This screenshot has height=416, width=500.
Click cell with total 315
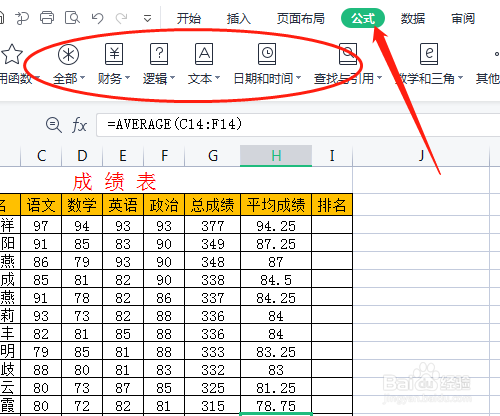pyautogui.click(x=212, y=406)
